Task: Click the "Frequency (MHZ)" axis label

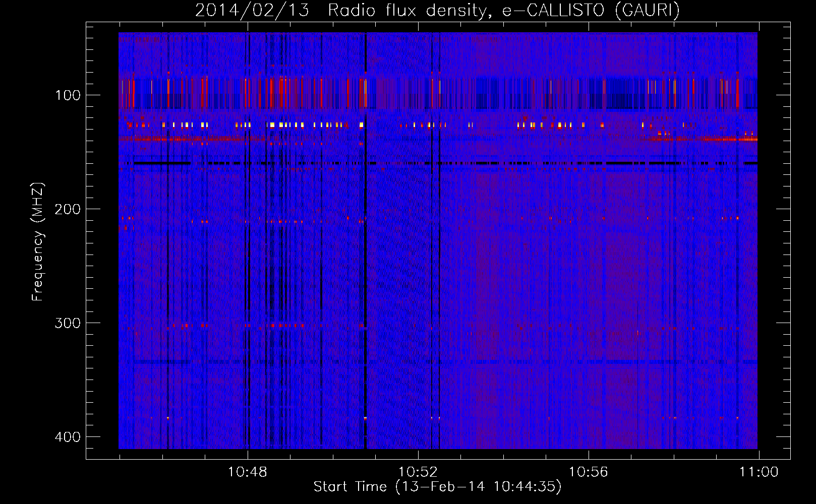Action: tap(38, 241)
